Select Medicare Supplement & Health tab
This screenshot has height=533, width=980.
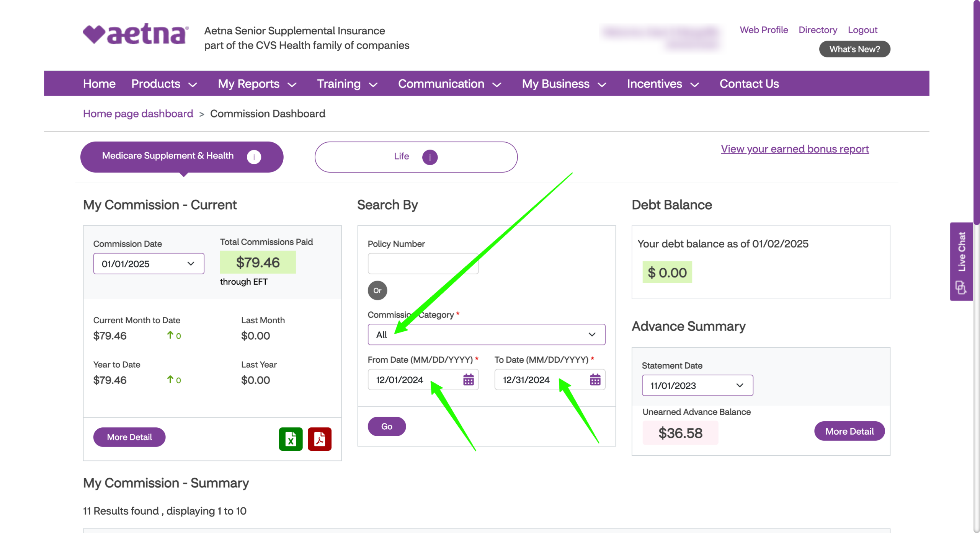coord(182,156)
